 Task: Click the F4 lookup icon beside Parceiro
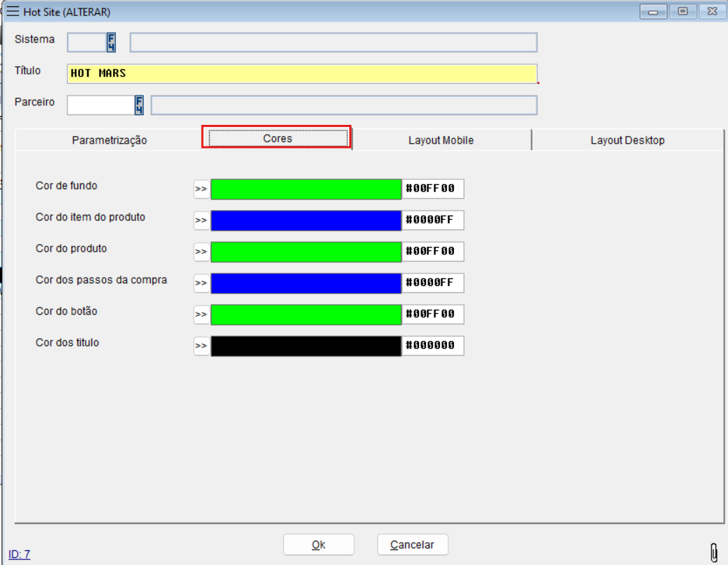139,105
